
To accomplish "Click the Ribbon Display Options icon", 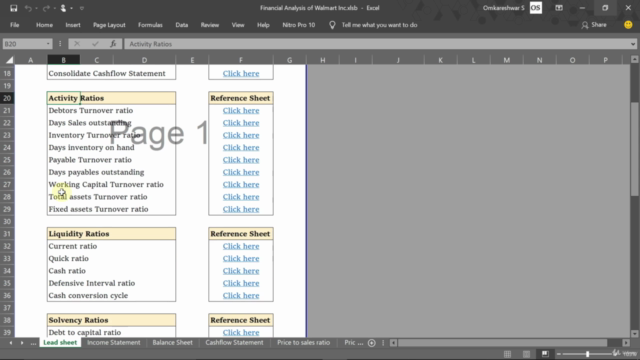I will [x=559, y=8].
